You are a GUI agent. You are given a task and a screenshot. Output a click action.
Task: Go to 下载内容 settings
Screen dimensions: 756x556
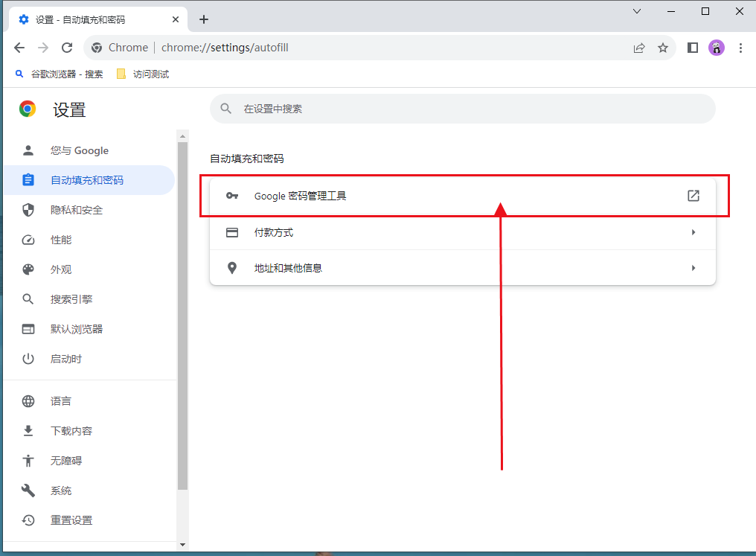pos(89,431)
